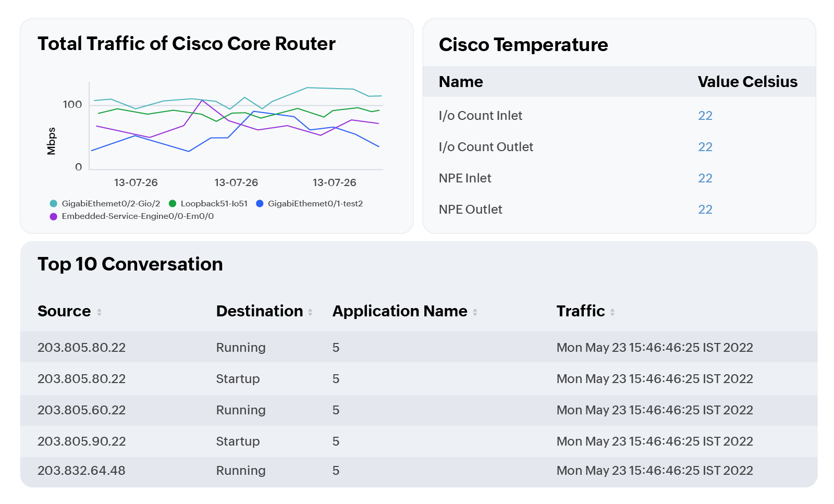Select source 203.832.64.48 cell
Screen dimensions: 834x504
81,471
